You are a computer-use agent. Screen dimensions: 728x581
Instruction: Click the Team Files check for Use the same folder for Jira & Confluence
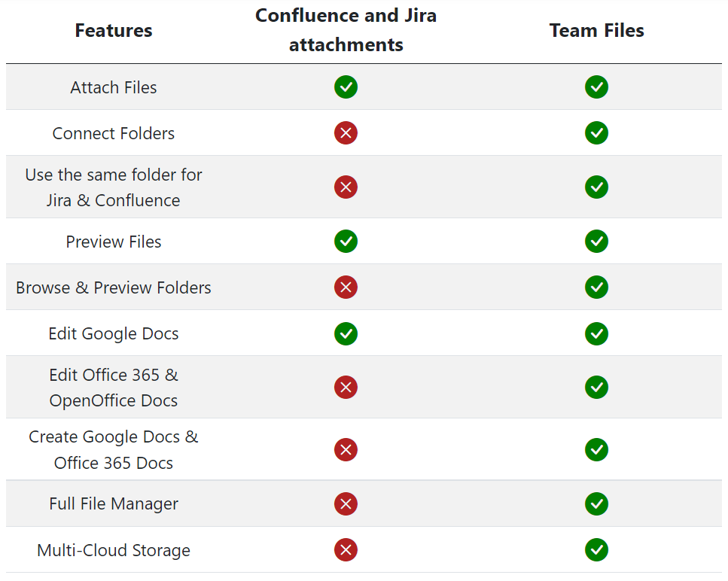[596, 187]
